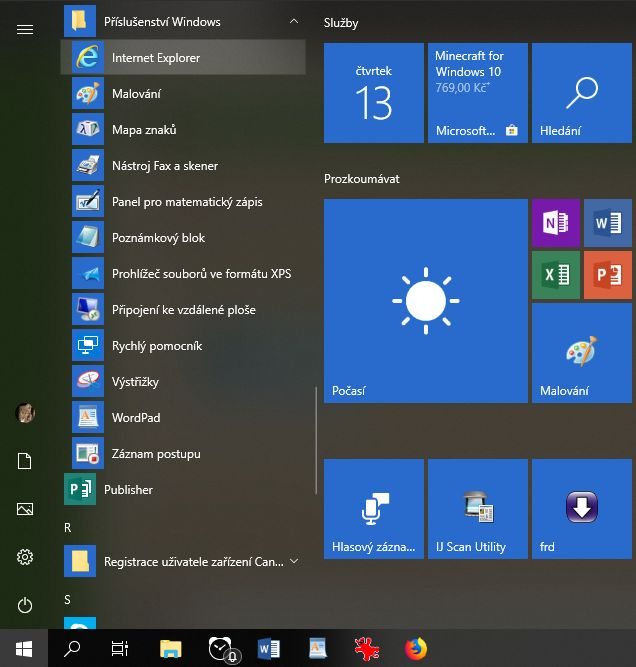636x667 pixels.
Task: Open Nástroj Fax a skener
Action: pyautogui.click(x=183, y=165)
